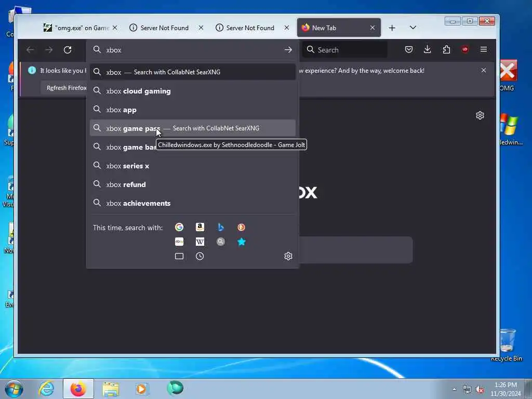Dismiss the Refresh Firefox notification bar
The width and height of the screenshot is (532, 399).
pos(484,70)
